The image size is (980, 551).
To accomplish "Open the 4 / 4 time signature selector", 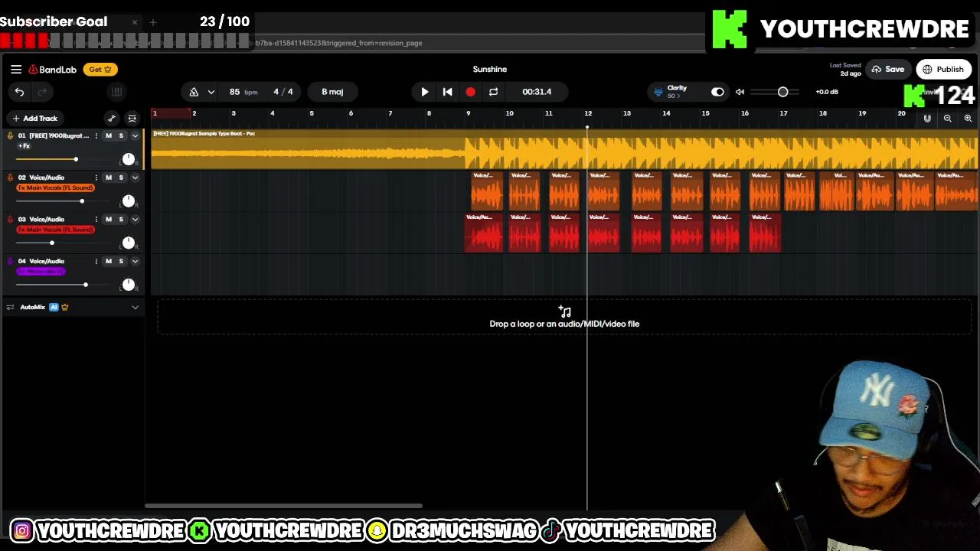I will [x=283, y=92].
